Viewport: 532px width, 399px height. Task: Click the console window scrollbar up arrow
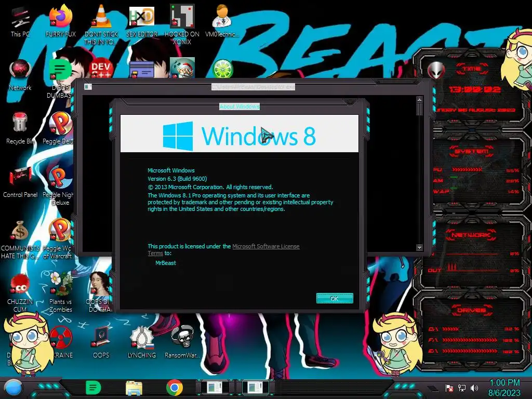pyautogui.click(x=419, y=100)
